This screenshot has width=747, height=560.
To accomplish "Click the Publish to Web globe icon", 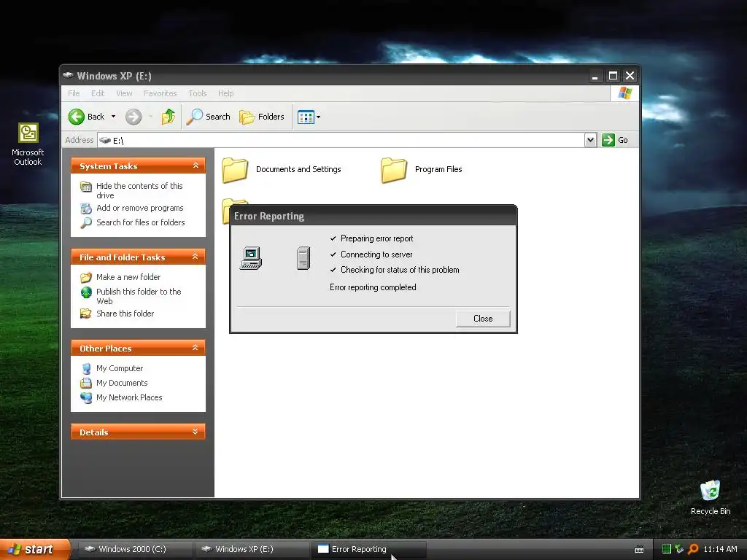I will [x=86, y=292].
